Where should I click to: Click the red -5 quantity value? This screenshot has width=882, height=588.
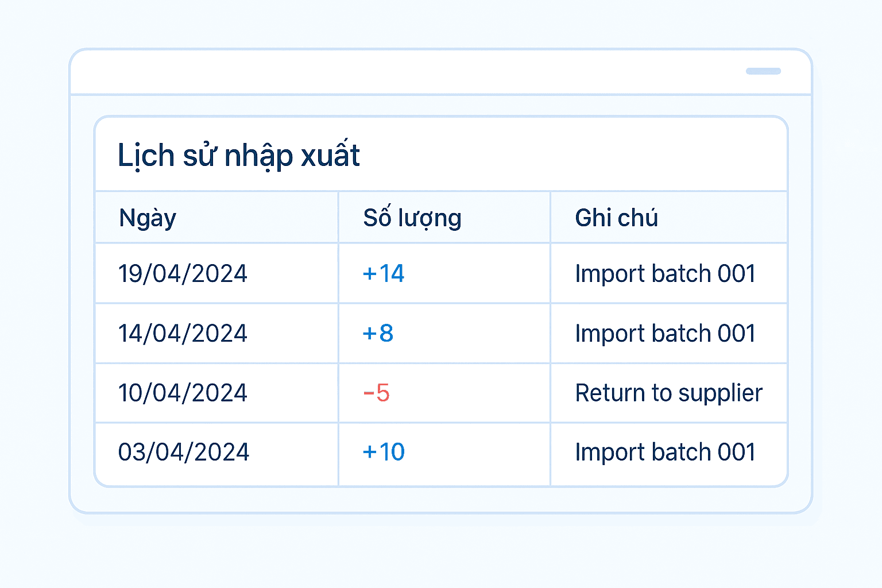377,393
